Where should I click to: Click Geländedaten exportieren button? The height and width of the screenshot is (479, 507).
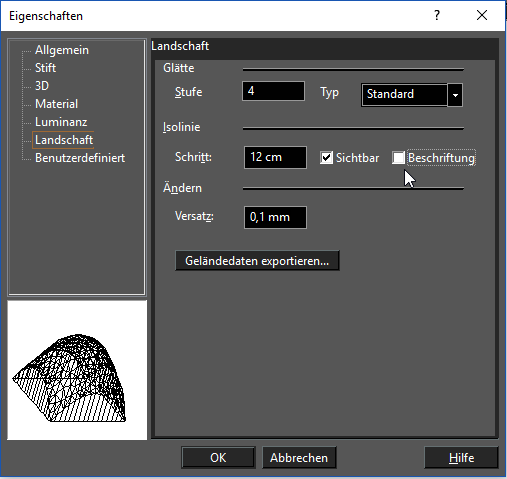tap(257, 261)
